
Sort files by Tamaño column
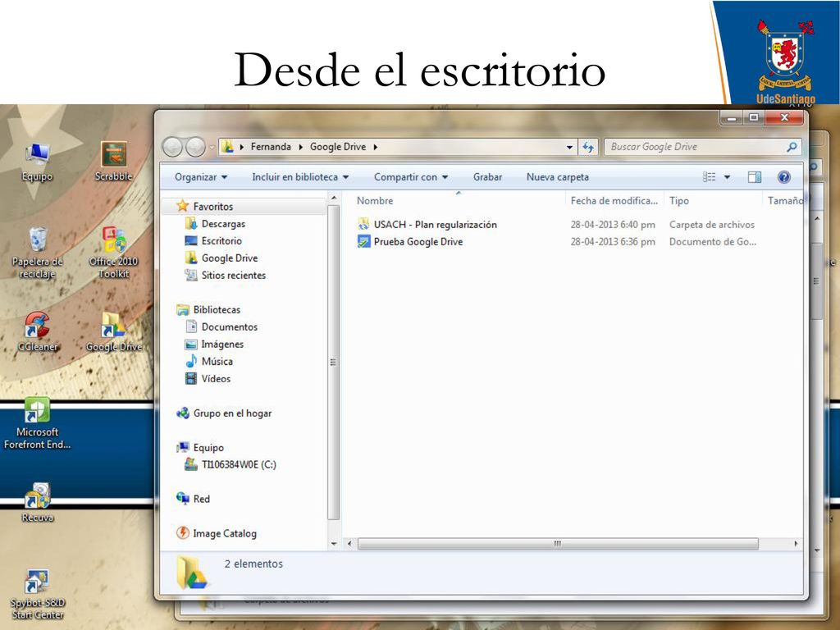(785, 201)
